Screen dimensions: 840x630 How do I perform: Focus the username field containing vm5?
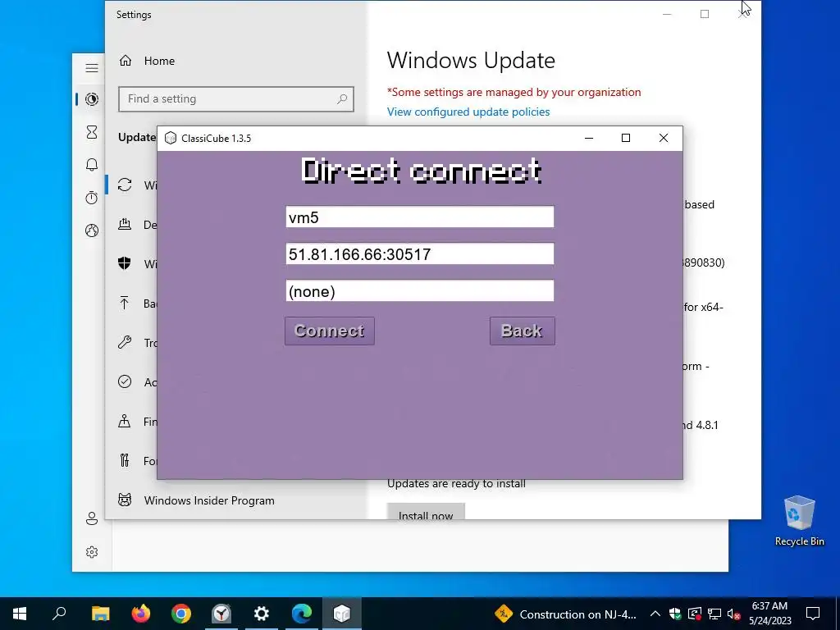[x=419, y=217]
